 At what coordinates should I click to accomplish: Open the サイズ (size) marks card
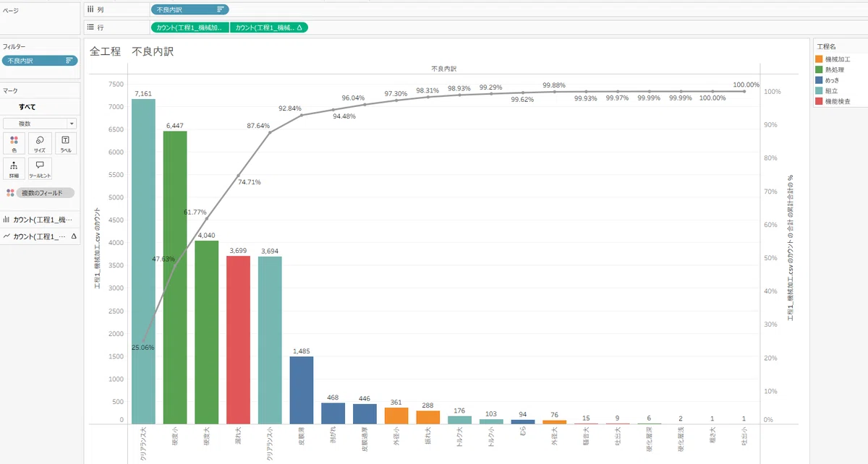point(40,144)
